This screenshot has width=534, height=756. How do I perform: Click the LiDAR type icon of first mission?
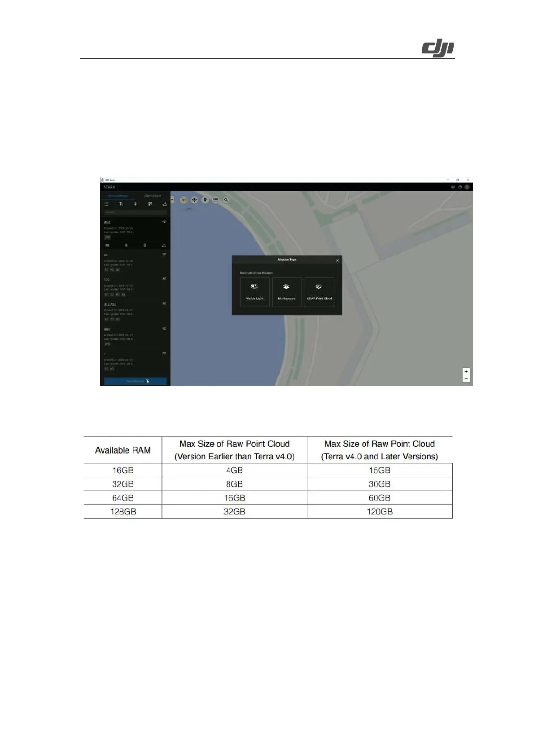tap(164, 222)
